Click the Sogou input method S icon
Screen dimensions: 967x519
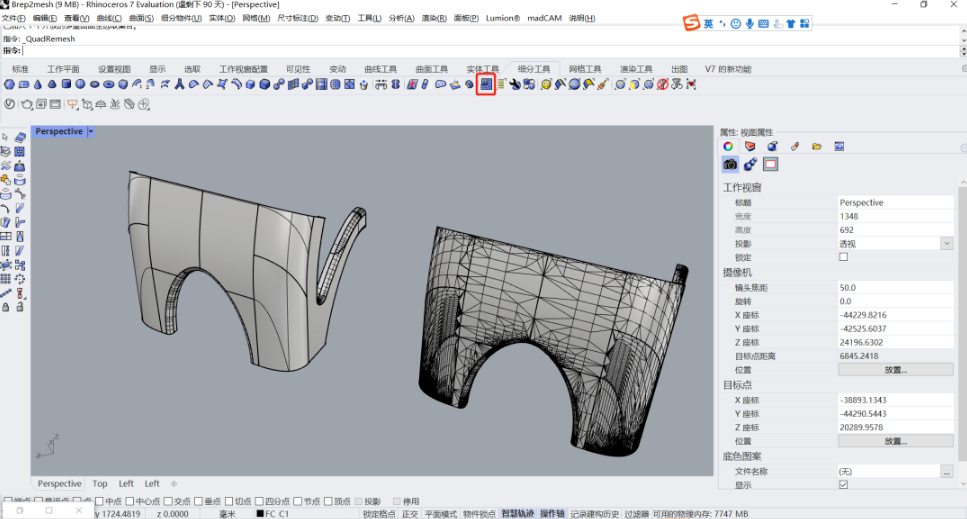[691, 23]
